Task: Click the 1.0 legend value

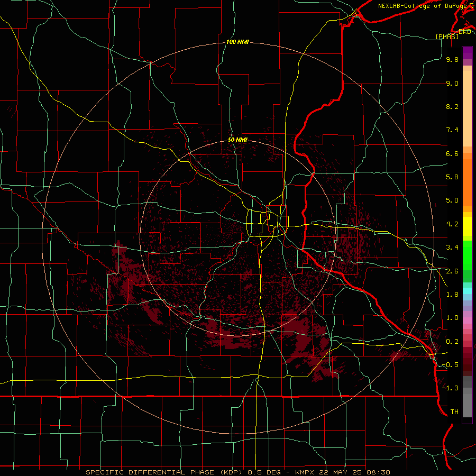Action: tap(452, 318)
